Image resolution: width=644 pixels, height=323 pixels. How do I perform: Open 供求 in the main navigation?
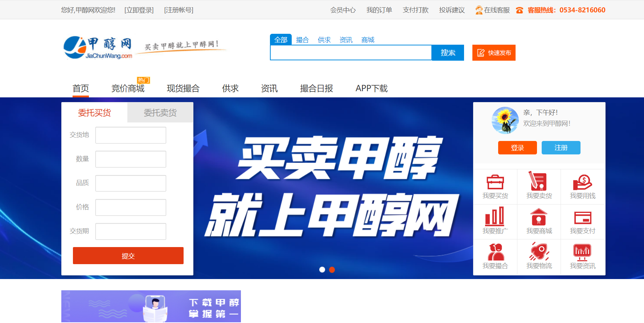pyautogui.click(x=230, y=88)
